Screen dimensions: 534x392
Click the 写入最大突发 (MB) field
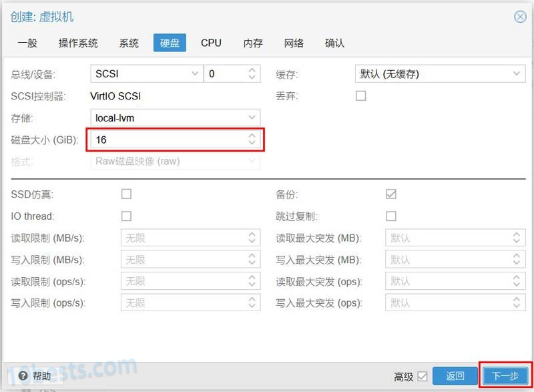click(x=455, y=260)
